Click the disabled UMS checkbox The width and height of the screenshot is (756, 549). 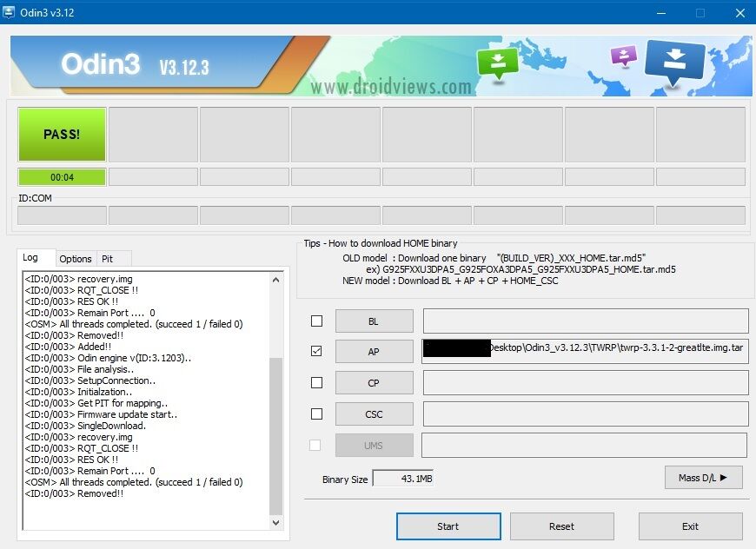315,446
